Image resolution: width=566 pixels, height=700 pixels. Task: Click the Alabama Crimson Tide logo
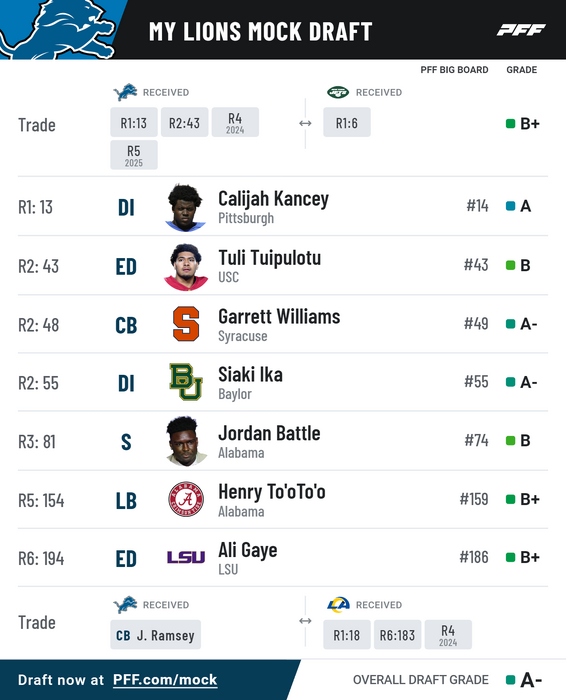pos(186,499)
